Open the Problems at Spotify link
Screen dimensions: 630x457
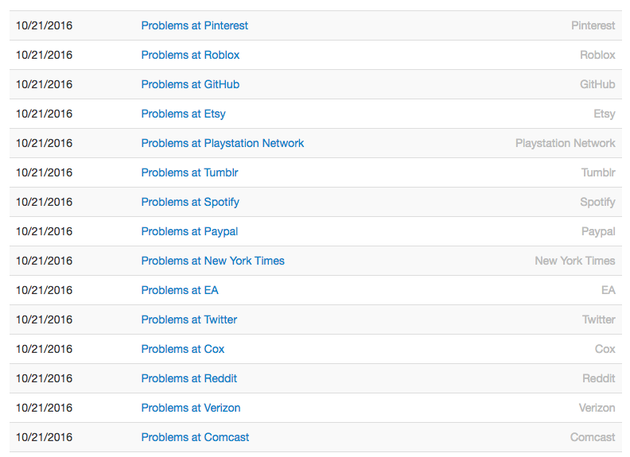(x=190, y=202)
